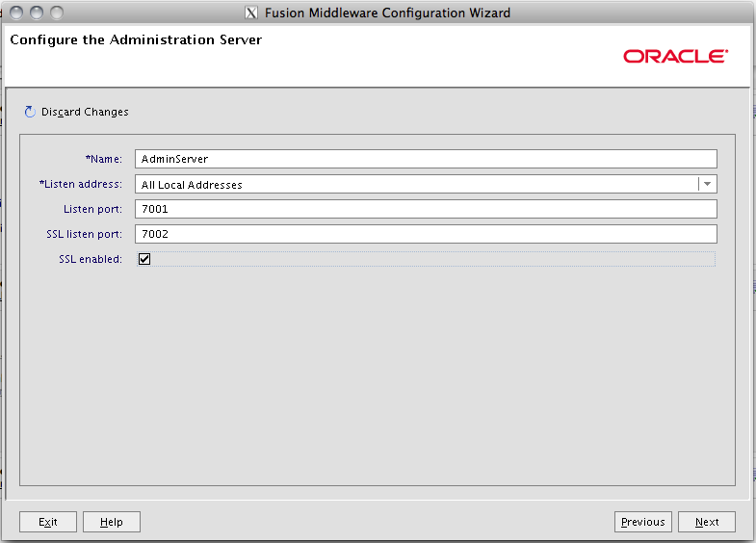Click the *Listen address: label

81,184
